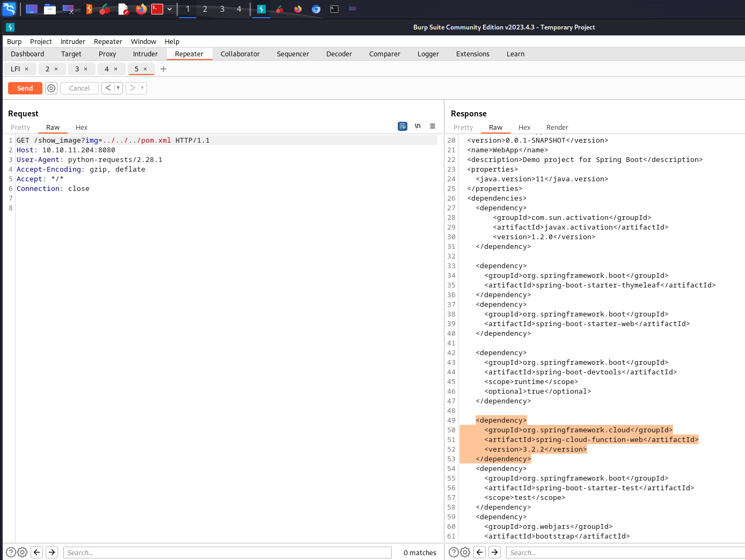Open the Collaborator tab
Viewport: 745px width, 560px height.
coord(240,54)
